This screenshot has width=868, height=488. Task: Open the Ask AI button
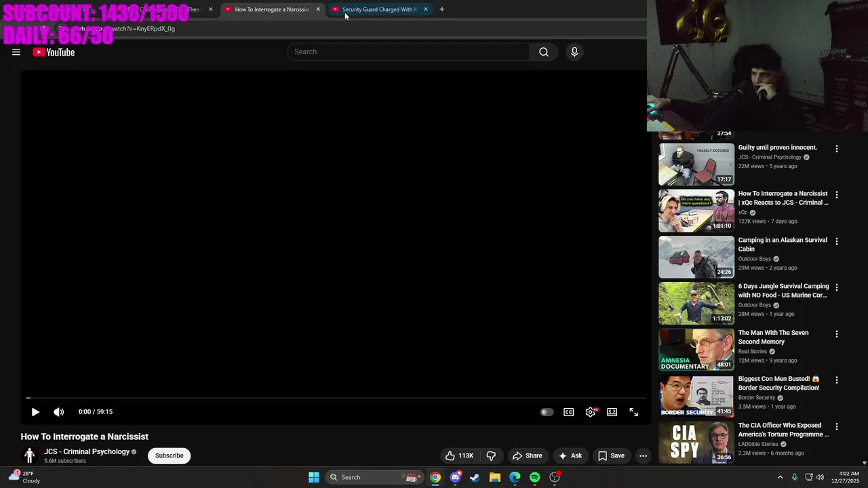(x=570, y=455)
